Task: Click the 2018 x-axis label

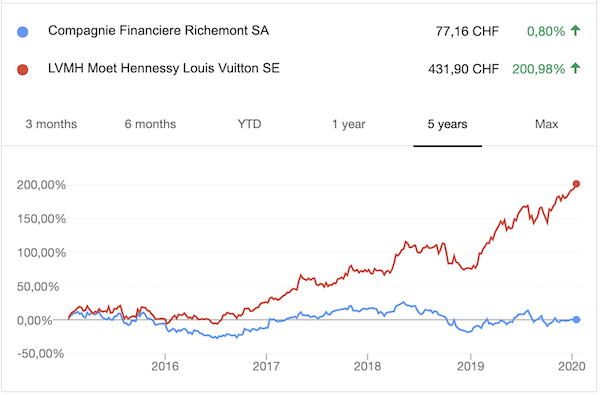Action: 367,366
